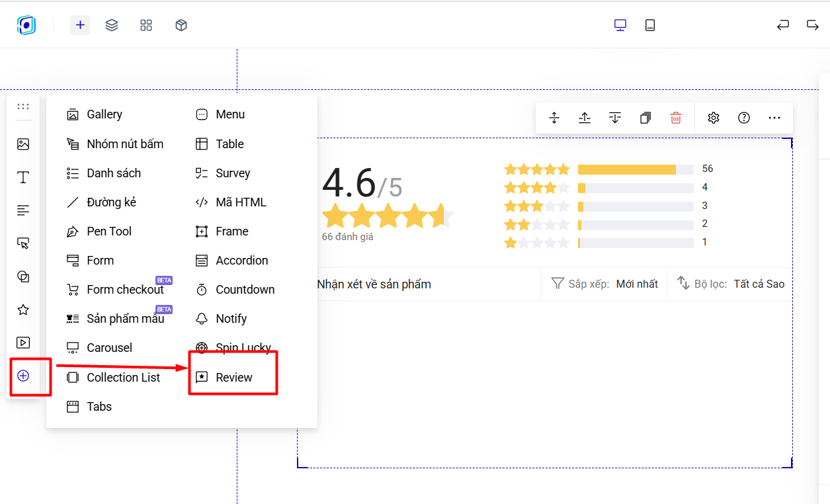Click the 4.6/5 rating score text

(362, 184)
